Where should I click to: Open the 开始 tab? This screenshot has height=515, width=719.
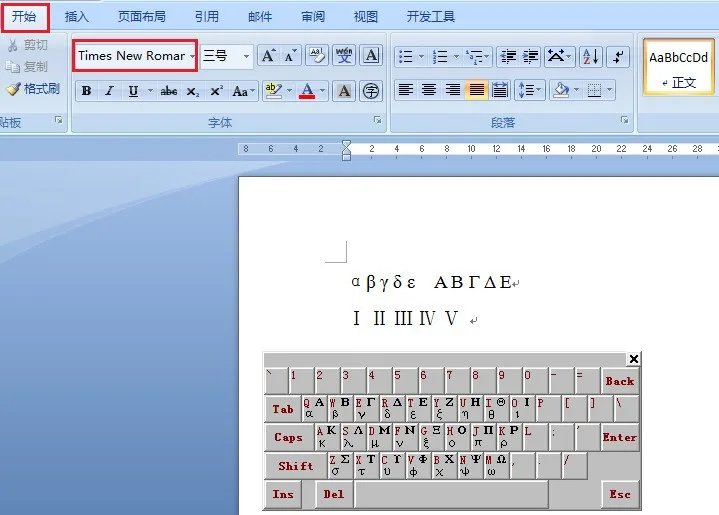click(24, 17)
